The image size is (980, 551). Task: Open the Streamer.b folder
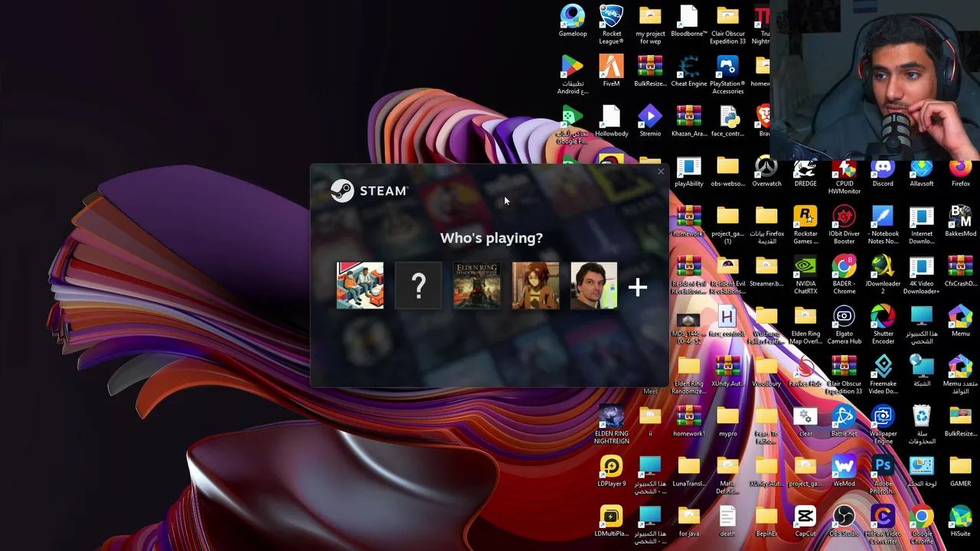[766, 272]
